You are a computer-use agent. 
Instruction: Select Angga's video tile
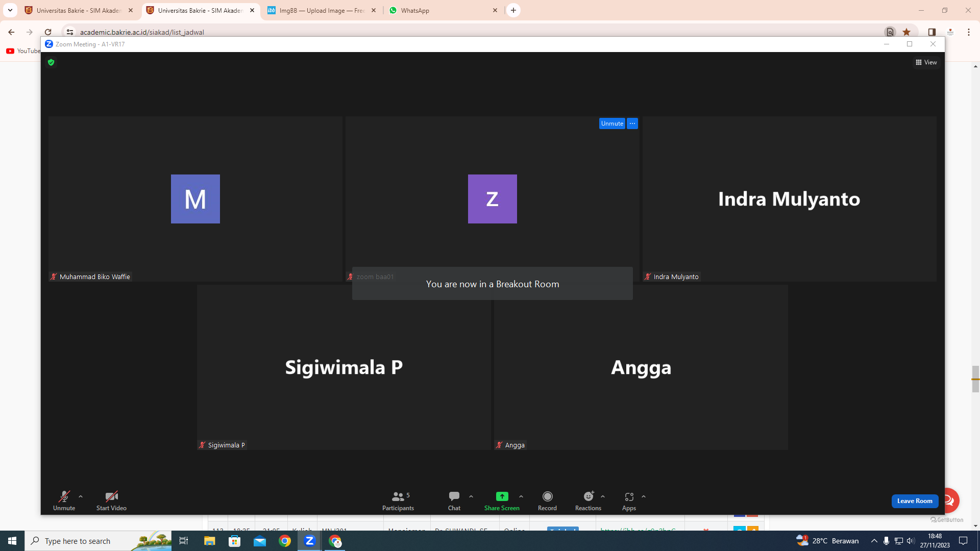coord(641,367)
